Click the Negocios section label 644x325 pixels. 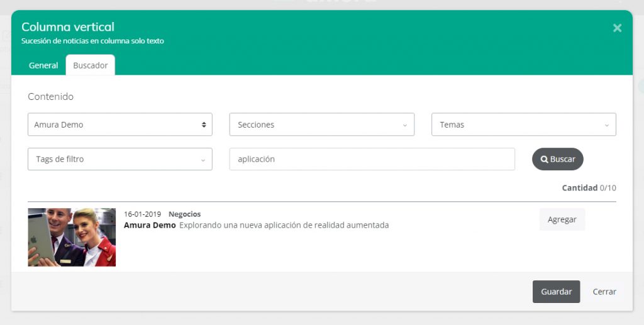click(x=184, y=214)
